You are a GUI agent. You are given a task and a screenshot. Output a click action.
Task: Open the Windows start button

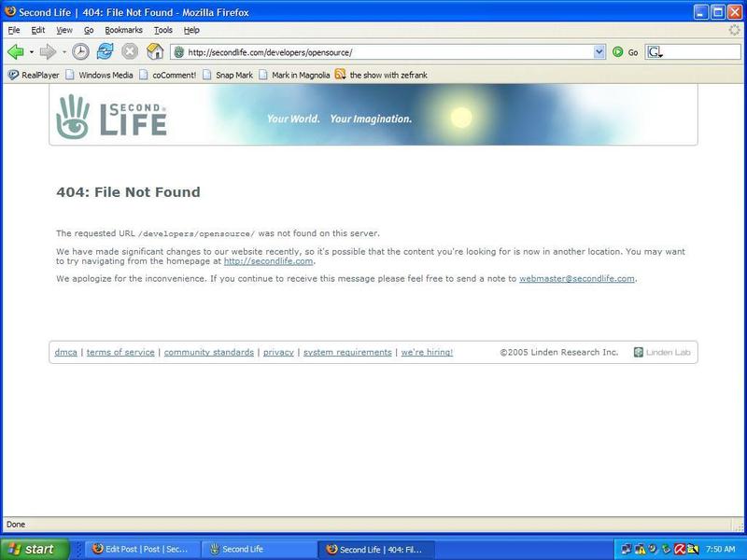35,549
